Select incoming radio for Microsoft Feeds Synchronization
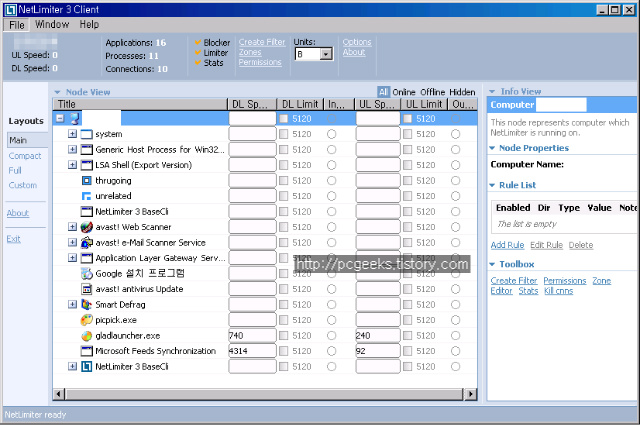 332,351
